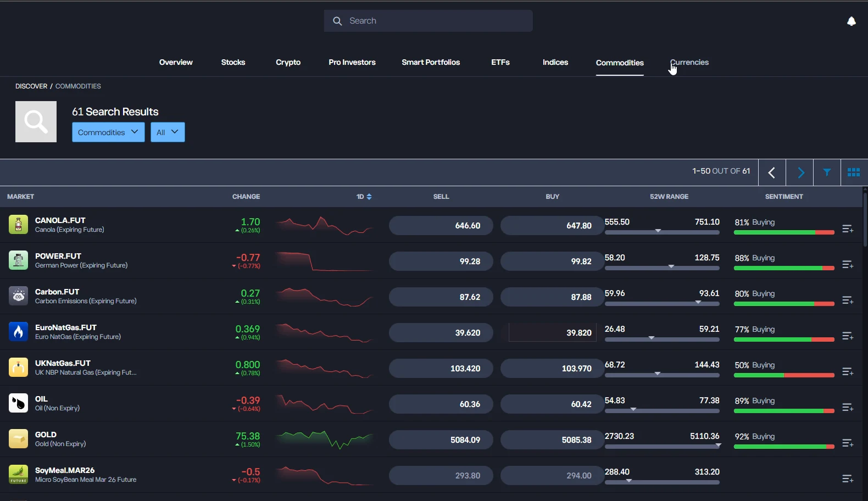Screen dimensions: 868x501
Task: Open the notifications bell
Action: [851, 21]
